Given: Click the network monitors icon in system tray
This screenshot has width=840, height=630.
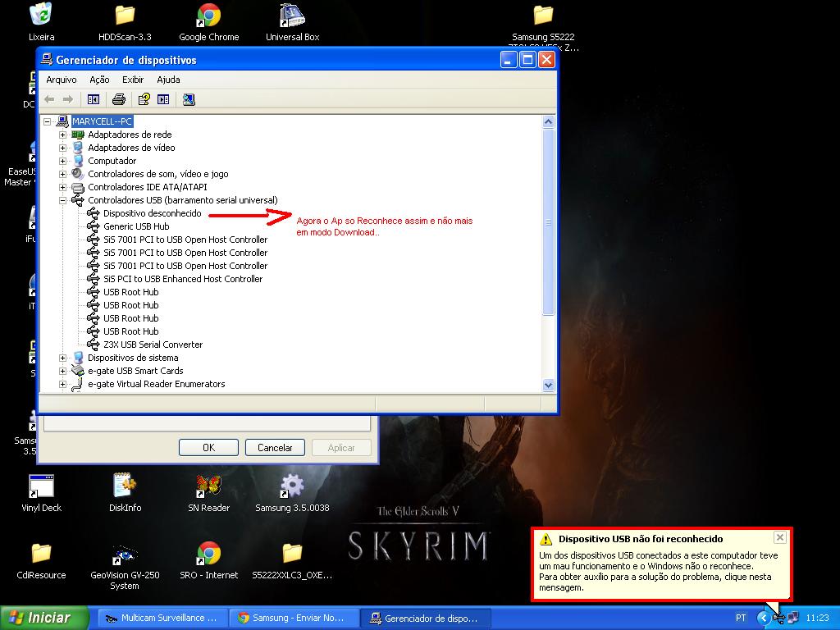Looking at the screenshot, I should (x=793, y=619).
